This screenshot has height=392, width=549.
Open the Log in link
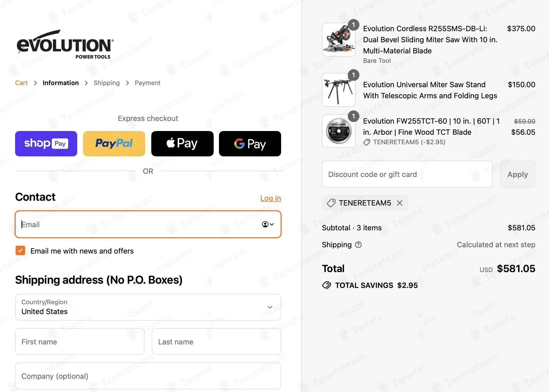coord(271,198)
